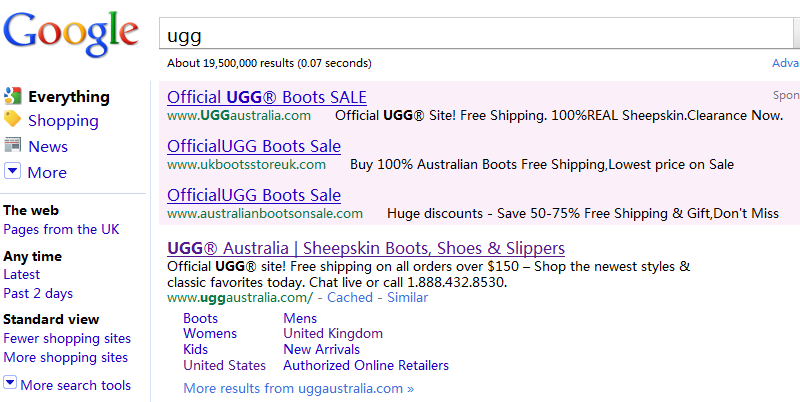
Task: Open More search tools link
Action: click(x=76, y=385)
